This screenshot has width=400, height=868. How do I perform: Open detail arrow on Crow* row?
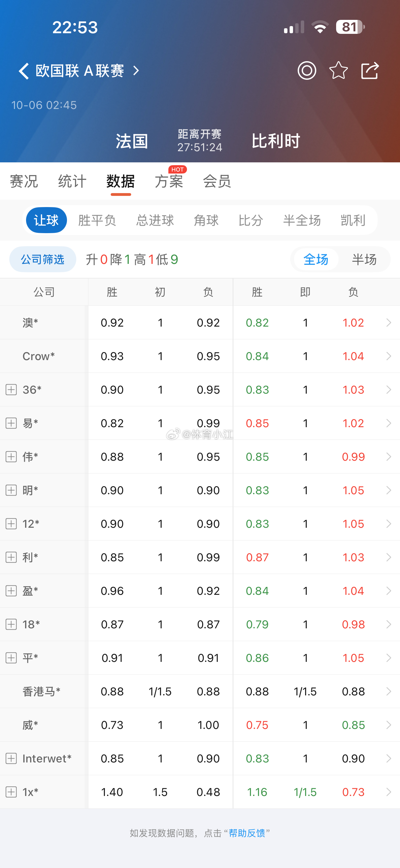[389, 356]
